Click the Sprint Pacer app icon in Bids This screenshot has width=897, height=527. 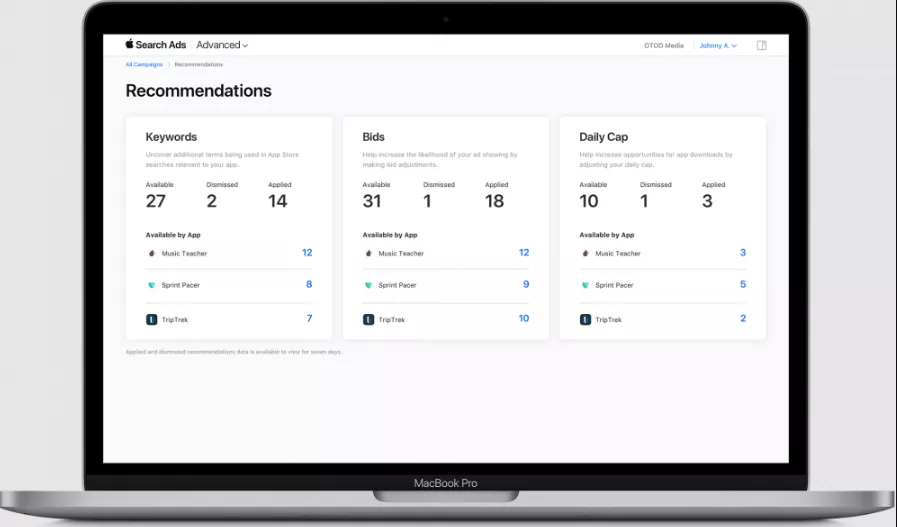368,285
